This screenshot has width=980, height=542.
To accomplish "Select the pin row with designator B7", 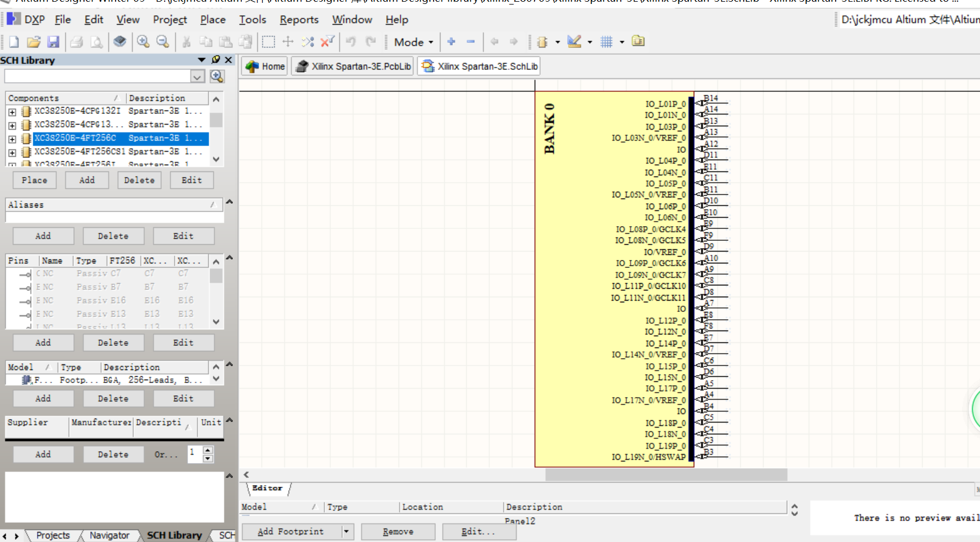I will click(x=107, y=287).
